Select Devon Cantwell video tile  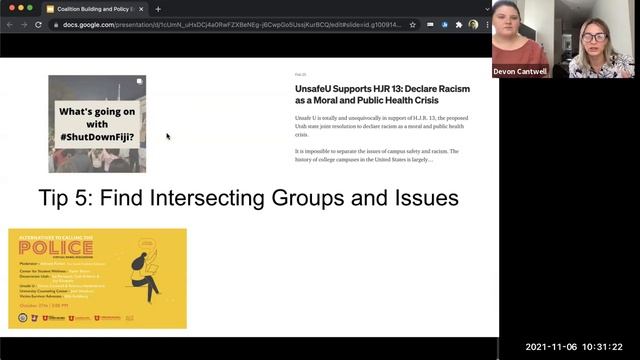pyautogui.click(x=521, y=39)
